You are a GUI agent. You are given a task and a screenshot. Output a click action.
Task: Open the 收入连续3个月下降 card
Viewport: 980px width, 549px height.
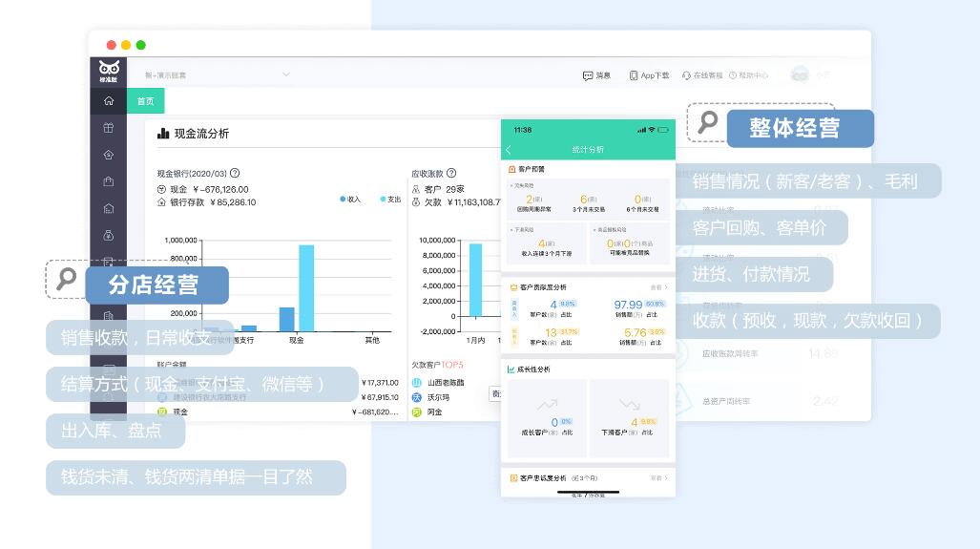click(546, 243)
